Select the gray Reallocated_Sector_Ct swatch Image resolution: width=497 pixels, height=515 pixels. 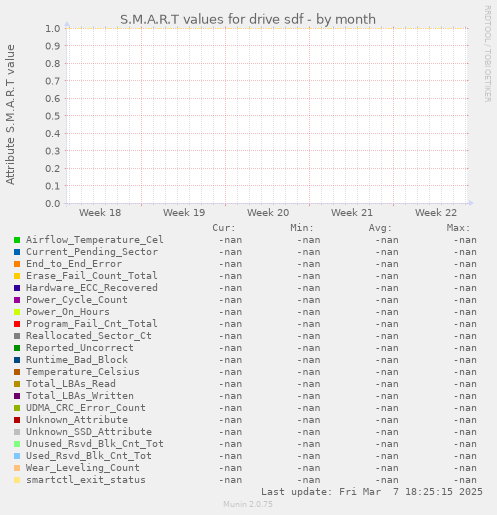coord(17,336)
